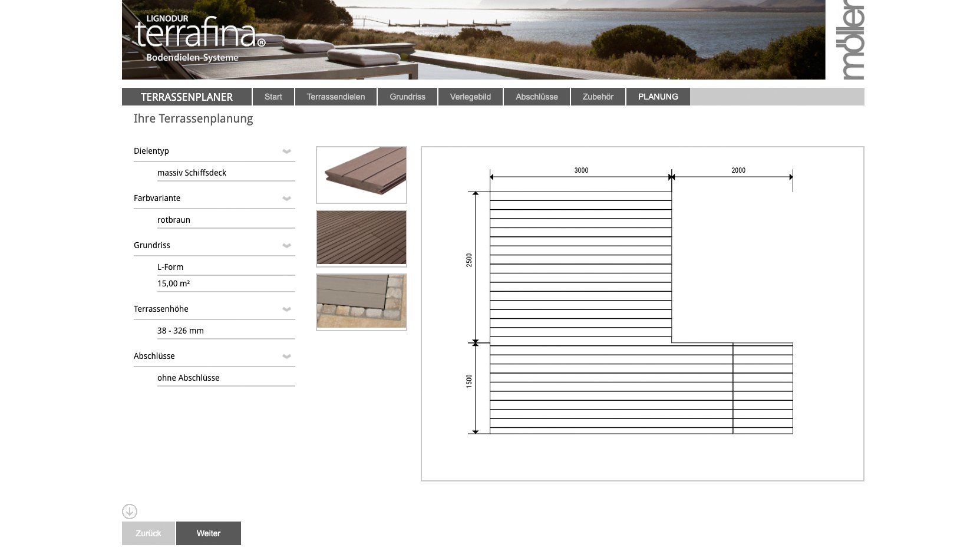Open the Zubehör tab

click(598, 97)
